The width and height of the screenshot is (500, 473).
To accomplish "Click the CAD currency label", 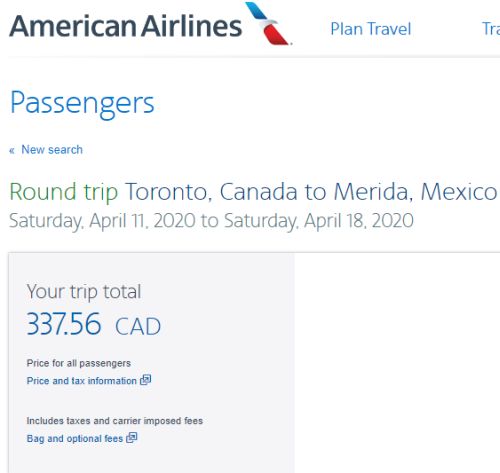I will 138,326.
